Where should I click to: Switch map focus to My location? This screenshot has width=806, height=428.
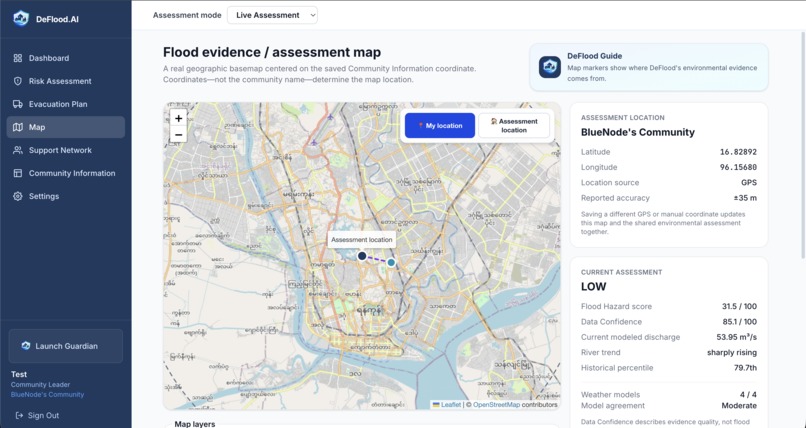pyautogui.click(x=439, y=125)
